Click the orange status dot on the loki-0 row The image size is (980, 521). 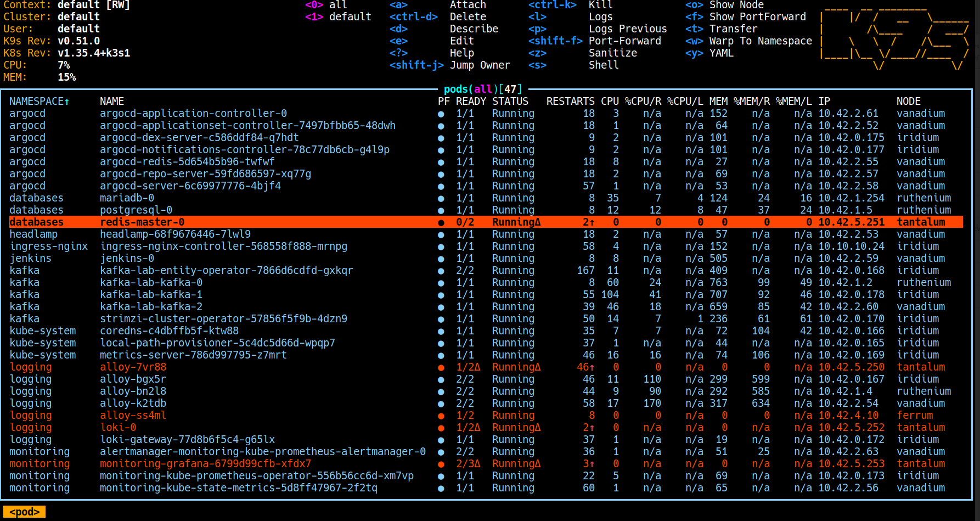click(441, 428)
